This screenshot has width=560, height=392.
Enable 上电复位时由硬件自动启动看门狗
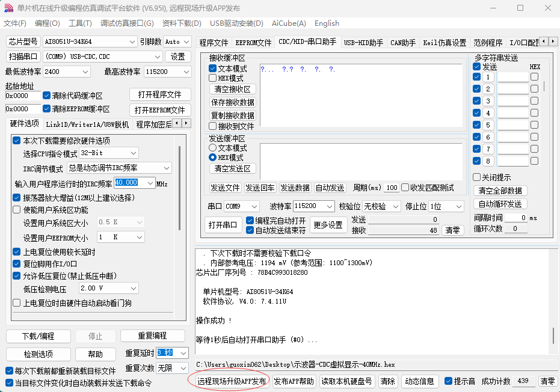[16, 303]
